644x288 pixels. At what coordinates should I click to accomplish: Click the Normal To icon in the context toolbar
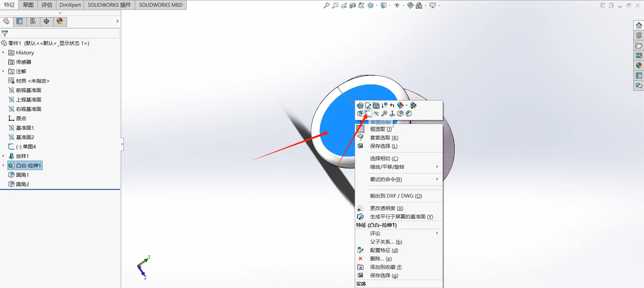pyautogui.click(x=392, y=114)
